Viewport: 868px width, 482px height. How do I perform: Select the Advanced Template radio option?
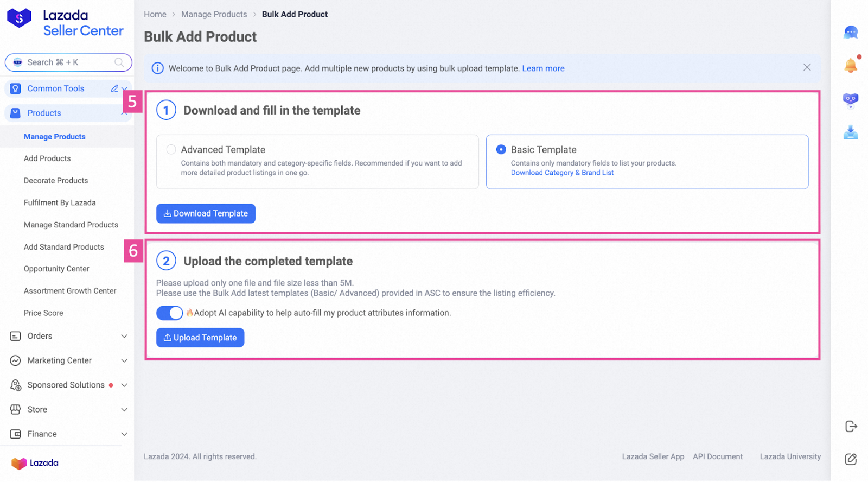pyautogui.click(x=171, y=149)
